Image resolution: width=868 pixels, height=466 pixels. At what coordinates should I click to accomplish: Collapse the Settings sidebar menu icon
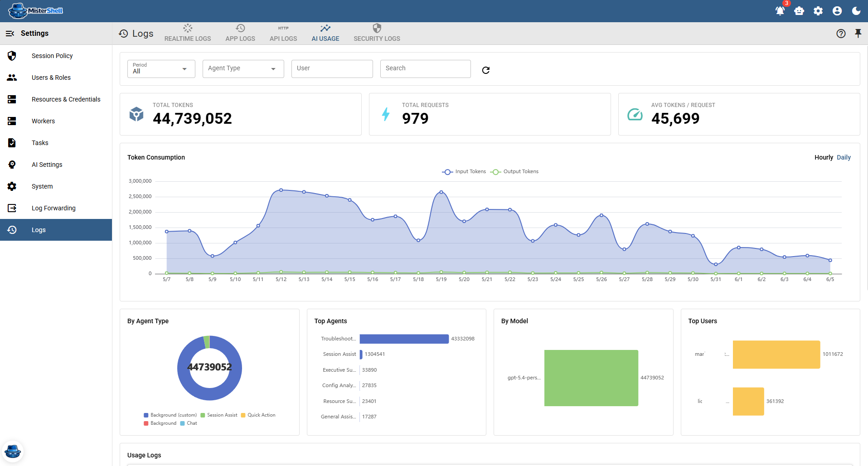(10, 34)
